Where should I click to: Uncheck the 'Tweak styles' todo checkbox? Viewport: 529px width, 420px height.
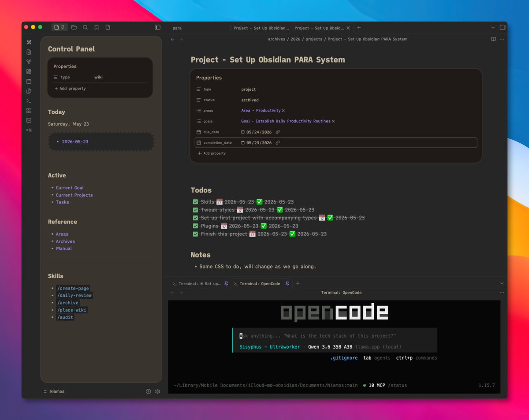pyautogui.click(x=195, y=210)
